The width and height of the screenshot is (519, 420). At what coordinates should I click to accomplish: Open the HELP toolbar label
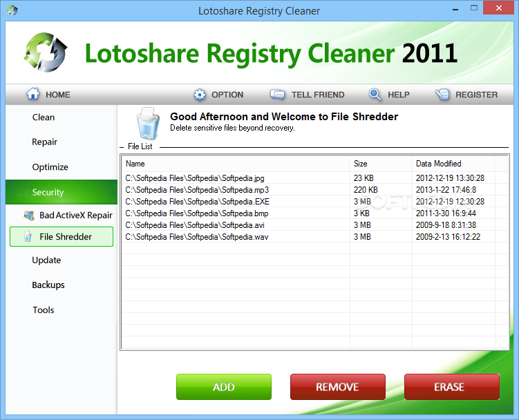pyautogui.click(x=399, y=95)
